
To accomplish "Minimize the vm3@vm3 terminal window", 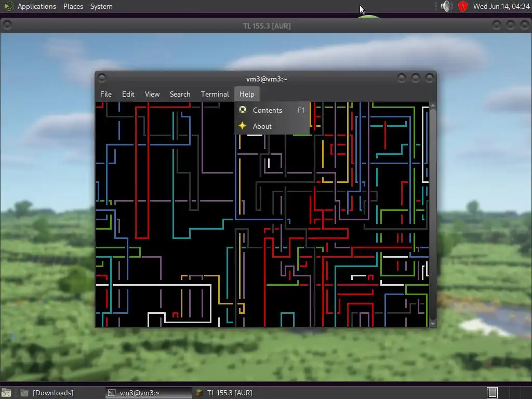I will pos(402,78).
